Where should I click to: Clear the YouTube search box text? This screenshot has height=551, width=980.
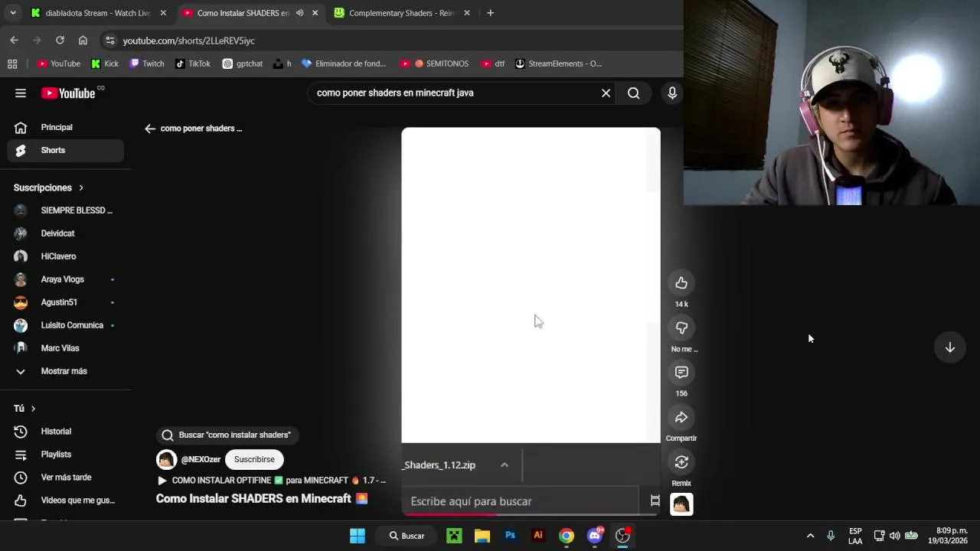point(606,93)
